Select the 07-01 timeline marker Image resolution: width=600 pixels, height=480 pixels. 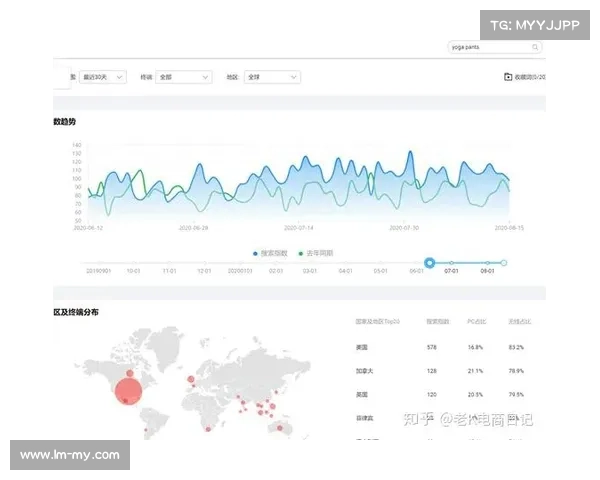click(452, 271)
